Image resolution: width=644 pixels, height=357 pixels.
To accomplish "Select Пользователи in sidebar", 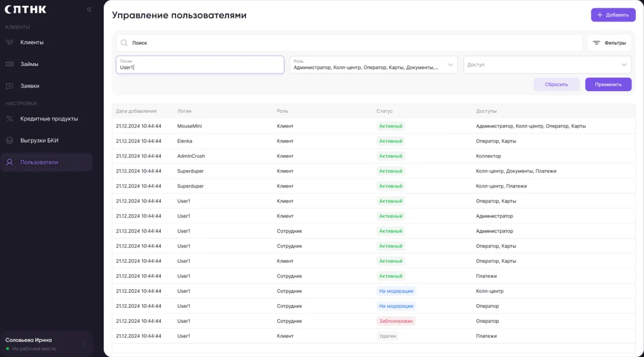I will coord(47,162).
